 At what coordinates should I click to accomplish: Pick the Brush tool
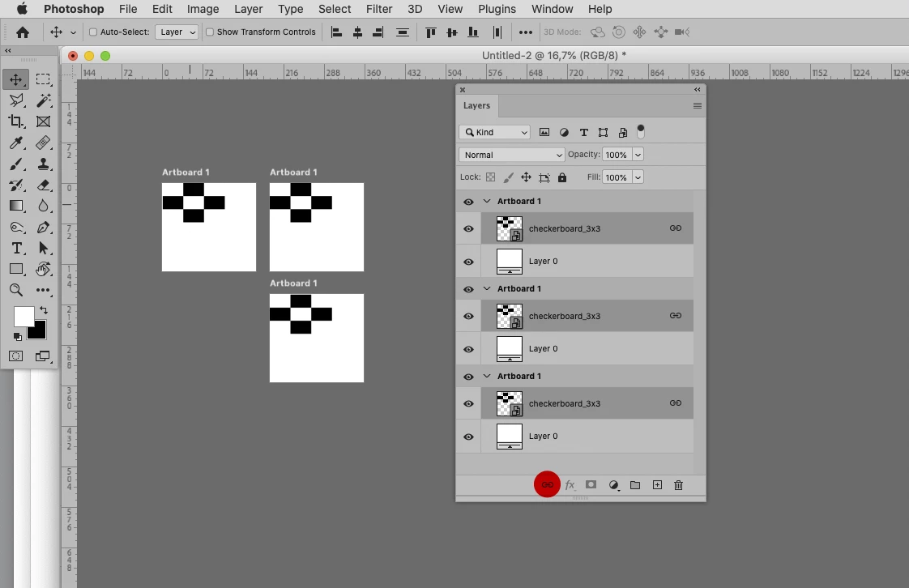pyautogui.click(x=16, y=164)
